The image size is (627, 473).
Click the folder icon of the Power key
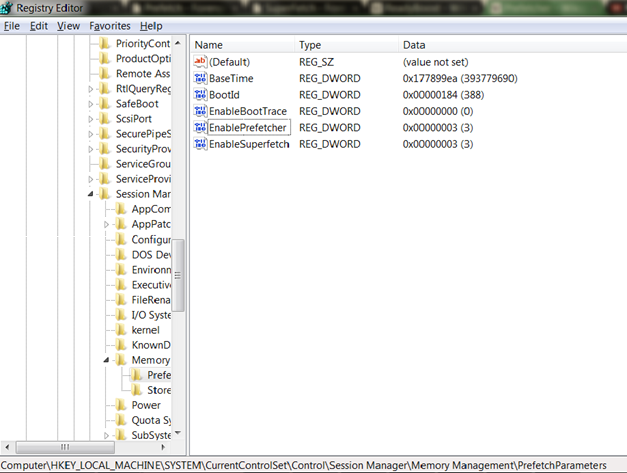(x=122, y=405)
